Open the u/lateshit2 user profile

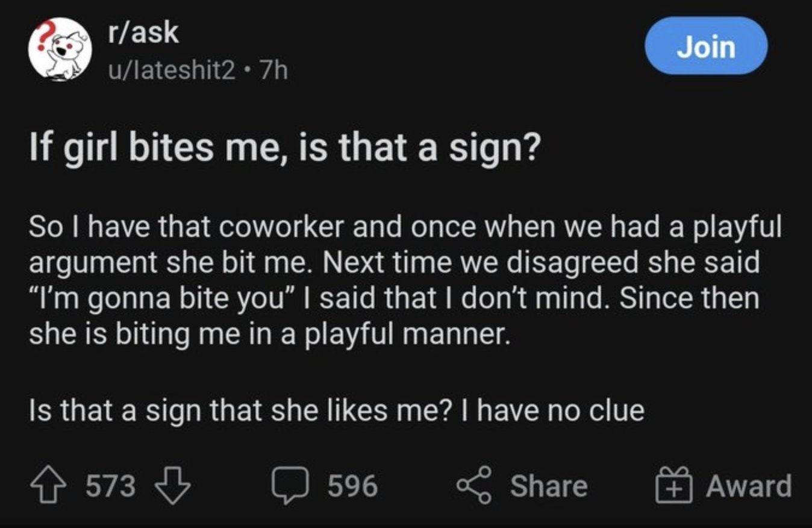click(x=172, y=71)
